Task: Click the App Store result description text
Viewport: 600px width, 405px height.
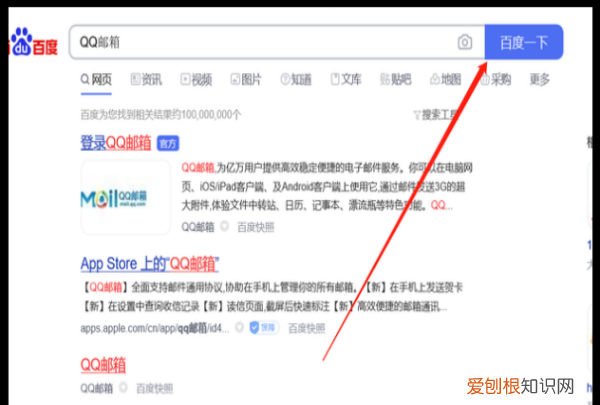Action: (x=272, y=297)
